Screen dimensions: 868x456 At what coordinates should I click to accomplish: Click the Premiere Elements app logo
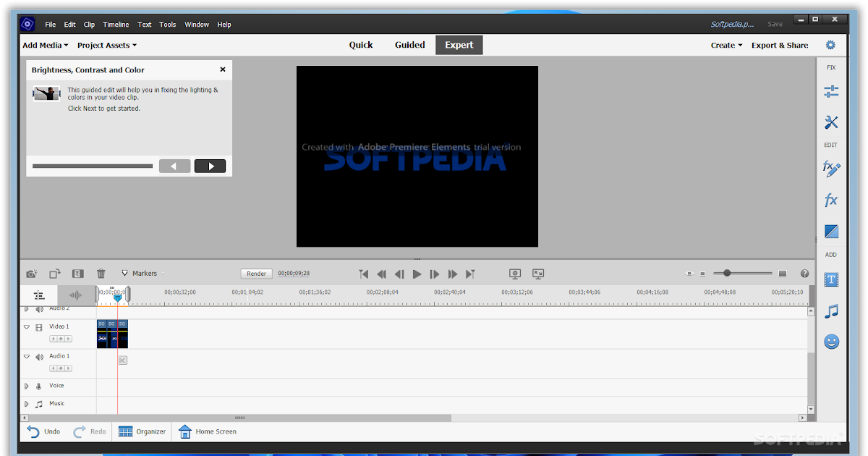27,24
